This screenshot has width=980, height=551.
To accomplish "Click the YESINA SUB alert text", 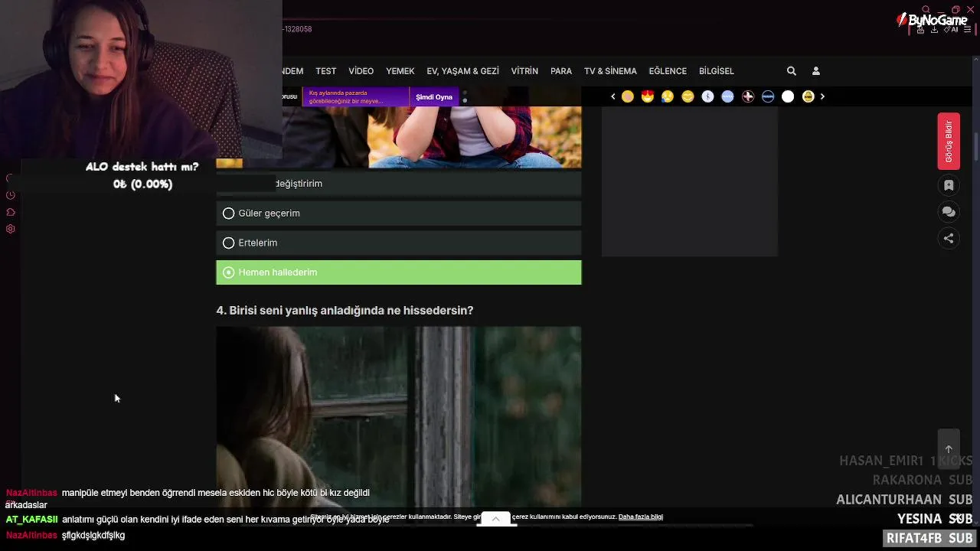I will click(935, 519).
